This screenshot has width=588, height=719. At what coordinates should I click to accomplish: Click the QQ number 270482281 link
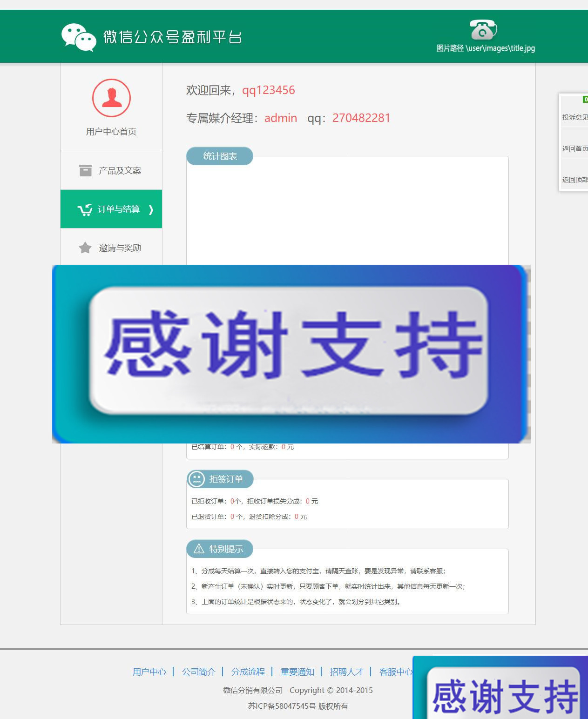(x=361, y=118)
